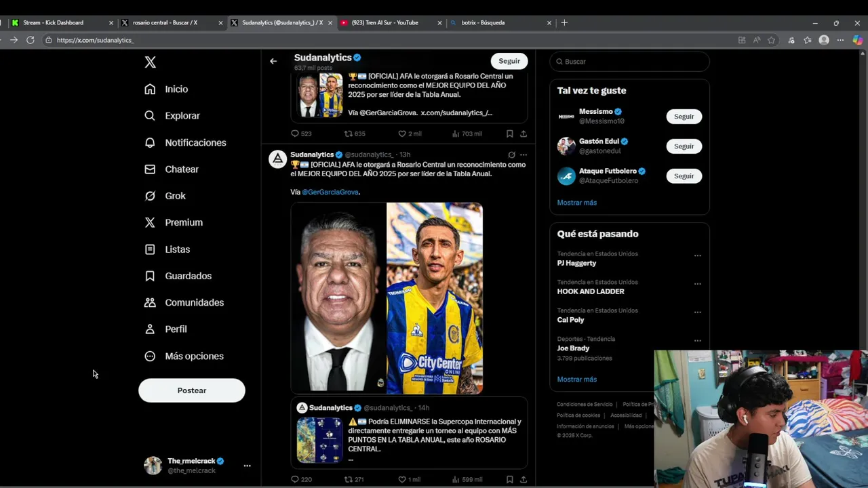
Task: Open Chatear messages
Action: tap(172, 169)
